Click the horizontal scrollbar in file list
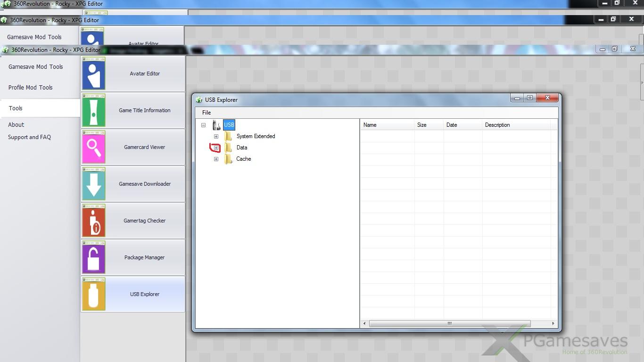Image resolution: width=644 pixels, height=362 pixels. click(x=449, y=323)
